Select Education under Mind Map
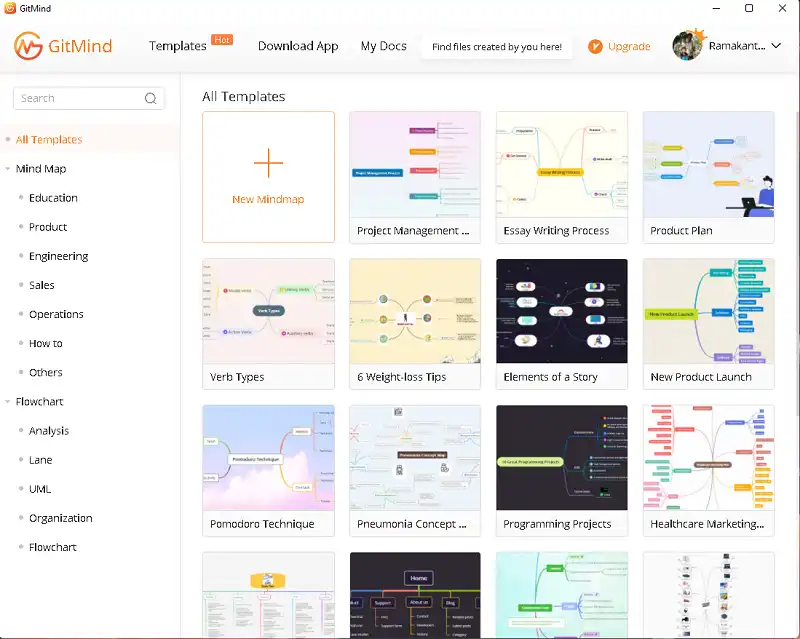 [x=53, y=198]
